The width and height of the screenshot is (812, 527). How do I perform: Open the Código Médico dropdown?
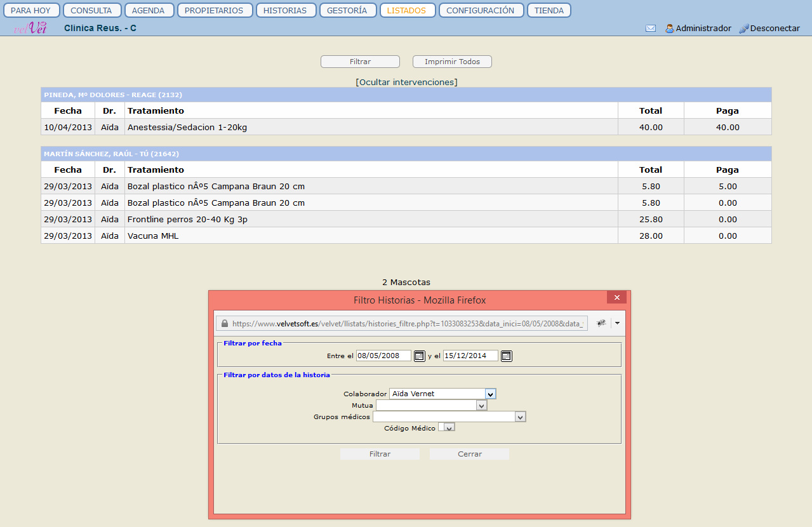click(x=449, y=428)
